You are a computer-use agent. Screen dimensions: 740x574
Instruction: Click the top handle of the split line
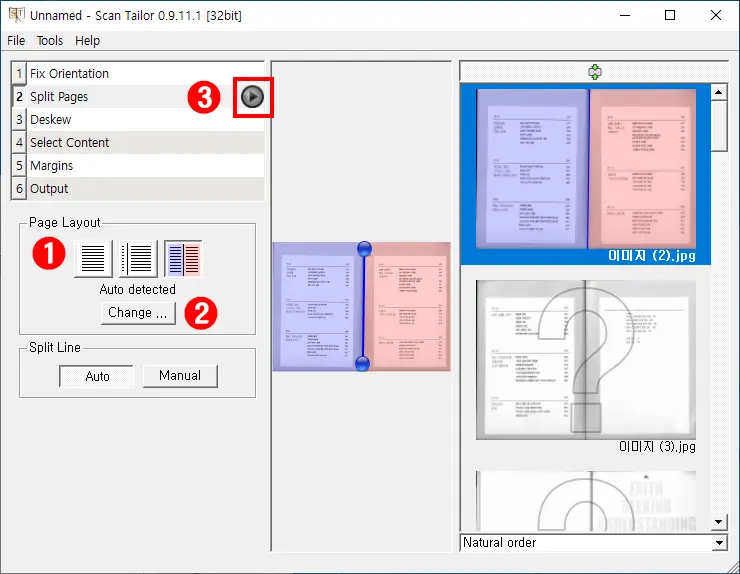[x=363, y=248]
